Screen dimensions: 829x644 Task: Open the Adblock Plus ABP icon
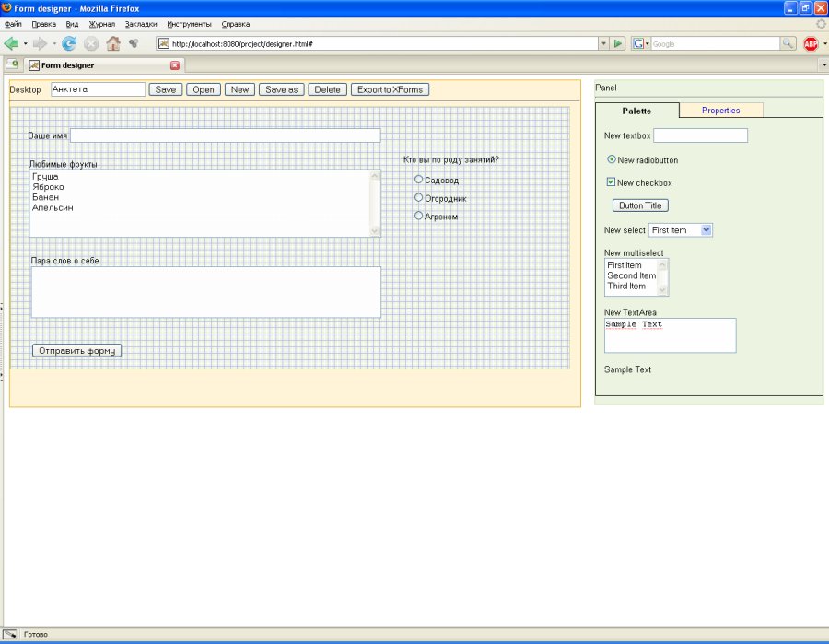coord(811,44)
